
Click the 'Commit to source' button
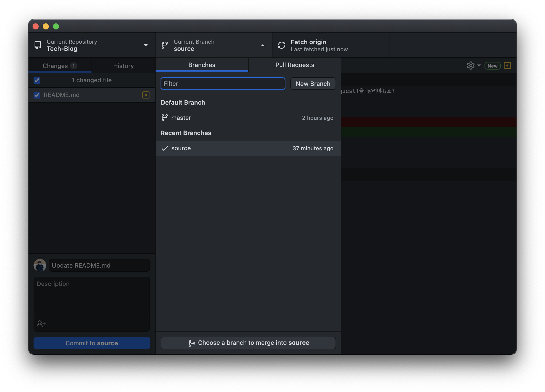[x=92, y=343]
